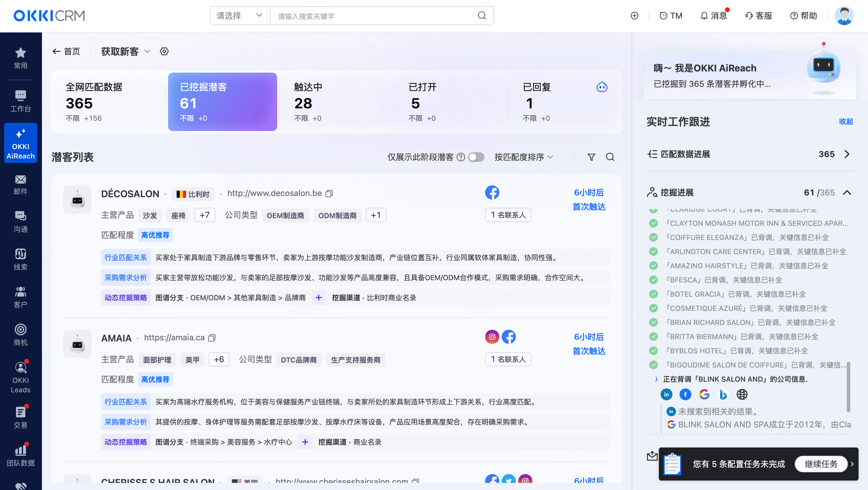Copy the decosalon.be URL via copy icon
Viewport: 868px width, 490px height.
(329, 194)
